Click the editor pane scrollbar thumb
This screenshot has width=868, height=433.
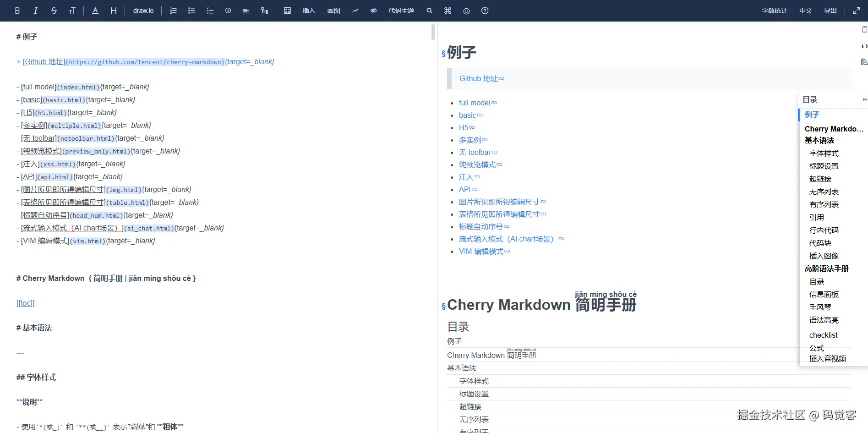[x=433, y=32]
